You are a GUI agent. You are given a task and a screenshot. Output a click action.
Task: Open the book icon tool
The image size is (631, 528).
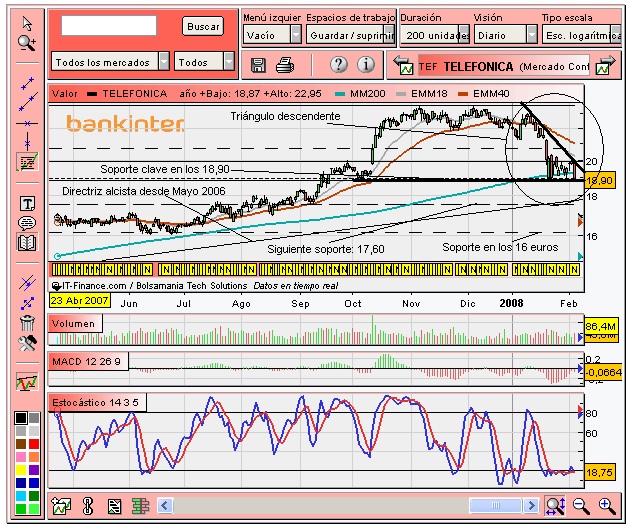coord(27,242)
